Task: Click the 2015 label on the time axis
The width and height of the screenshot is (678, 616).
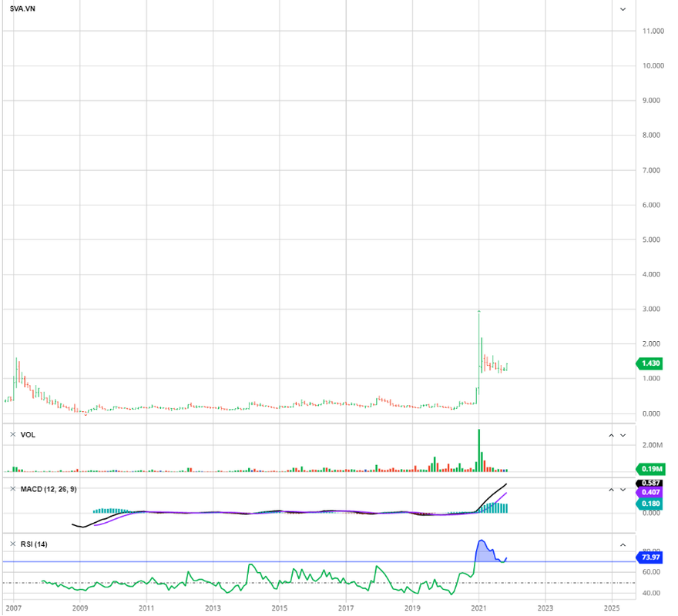Action: pyautogui.click(x=280, y=608)
